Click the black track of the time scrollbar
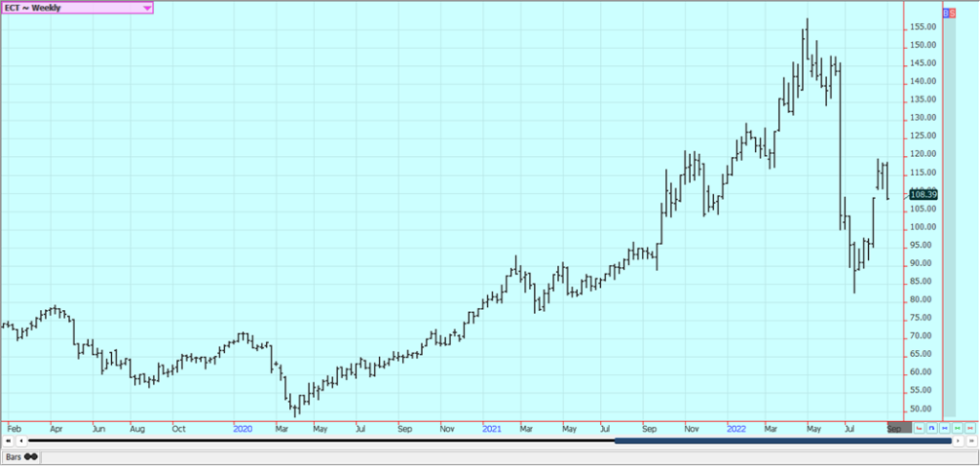The width and height of the screenshot is (980, 466). pyautogui.click(x=322, y=441)
